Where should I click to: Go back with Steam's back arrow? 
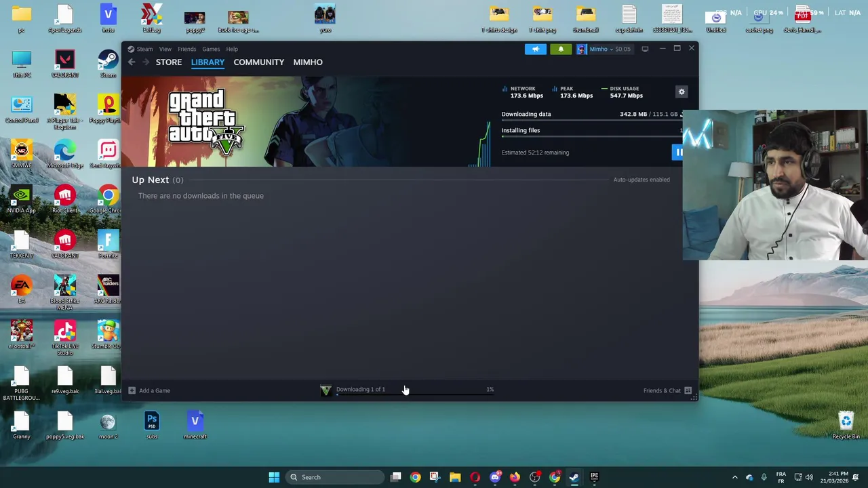coord(132,62)
